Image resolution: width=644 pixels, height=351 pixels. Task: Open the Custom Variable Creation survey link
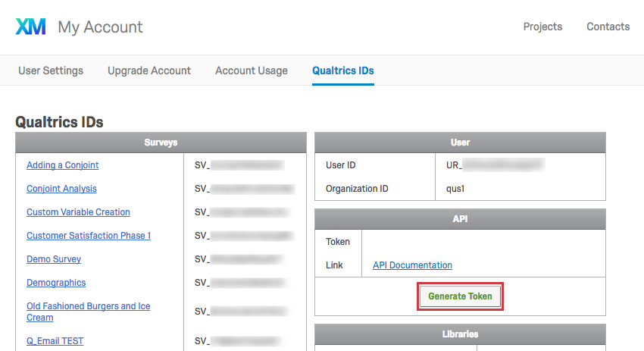click(78, 212)
